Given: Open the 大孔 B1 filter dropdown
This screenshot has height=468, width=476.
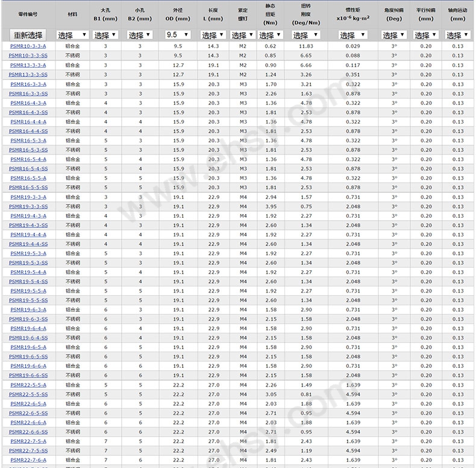Looking at the screenshot, I should click(x=105, y=35).
